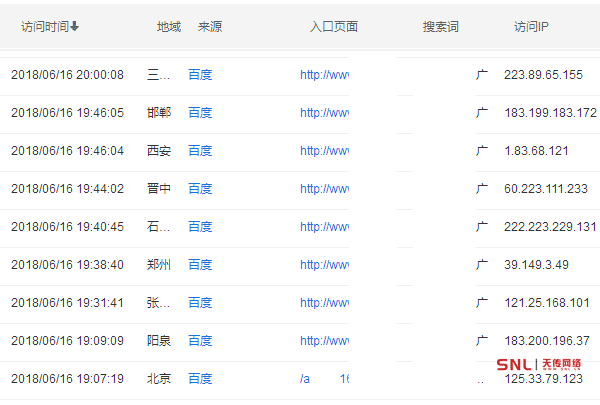Open 百度 source link in 19:40:45 row
Viewport: 600px width, 405px height.
coord(200,227)
